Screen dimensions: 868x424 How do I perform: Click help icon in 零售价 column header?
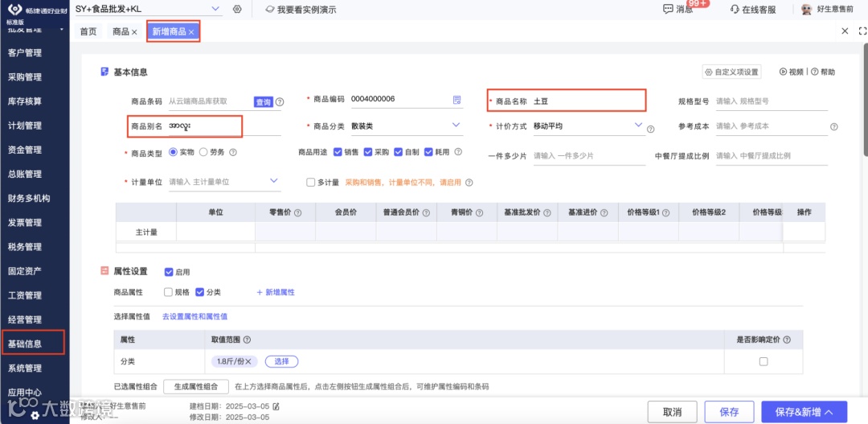pos(298,213)
